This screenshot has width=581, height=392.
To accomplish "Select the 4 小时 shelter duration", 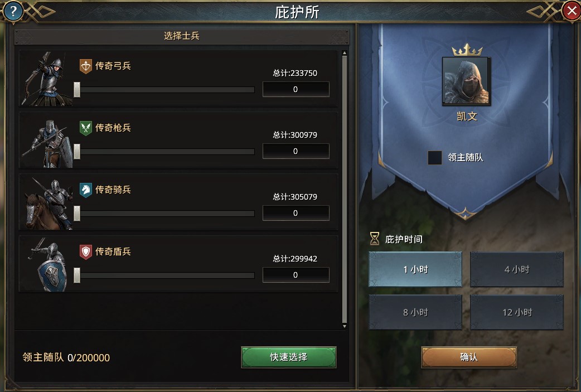I will click(517, 269).
